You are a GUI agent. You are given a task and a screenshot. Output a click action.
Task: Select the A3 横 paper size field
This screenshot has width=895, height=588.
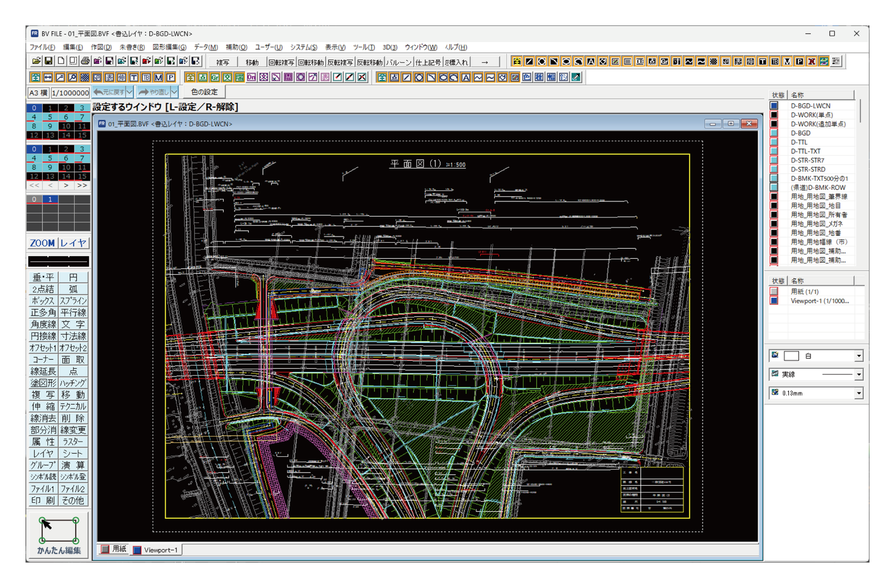coord(38,93)
